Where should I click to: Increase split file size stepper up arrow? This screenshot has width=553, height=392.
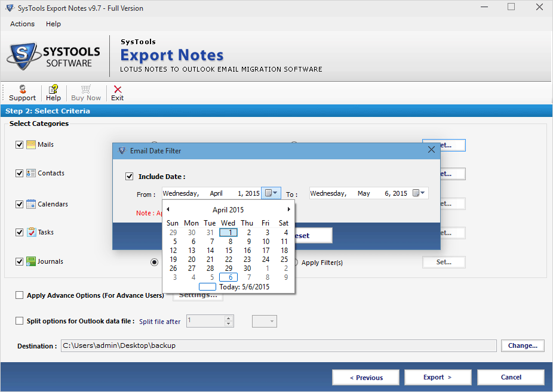pos(229,318)
